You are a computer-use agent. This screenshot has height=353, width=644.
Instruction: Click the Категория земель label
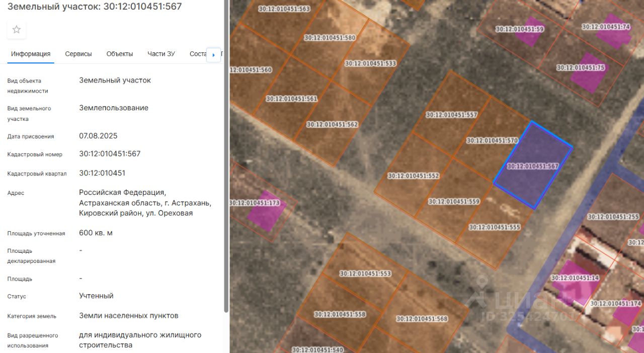click(32, 316)
